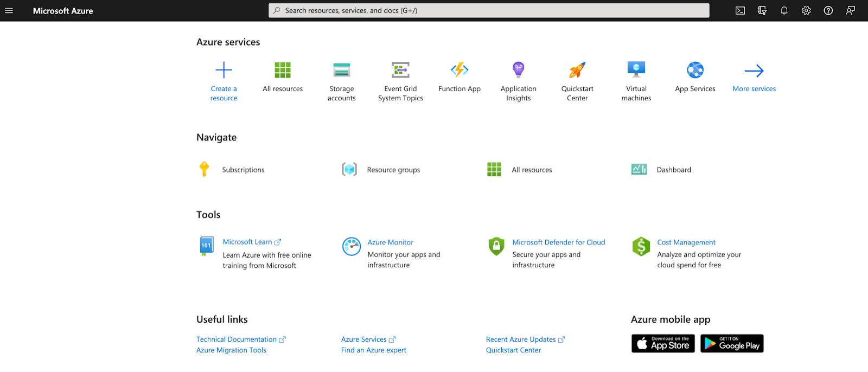Click the Cost Management dollar icon

[x=641, y=246]
